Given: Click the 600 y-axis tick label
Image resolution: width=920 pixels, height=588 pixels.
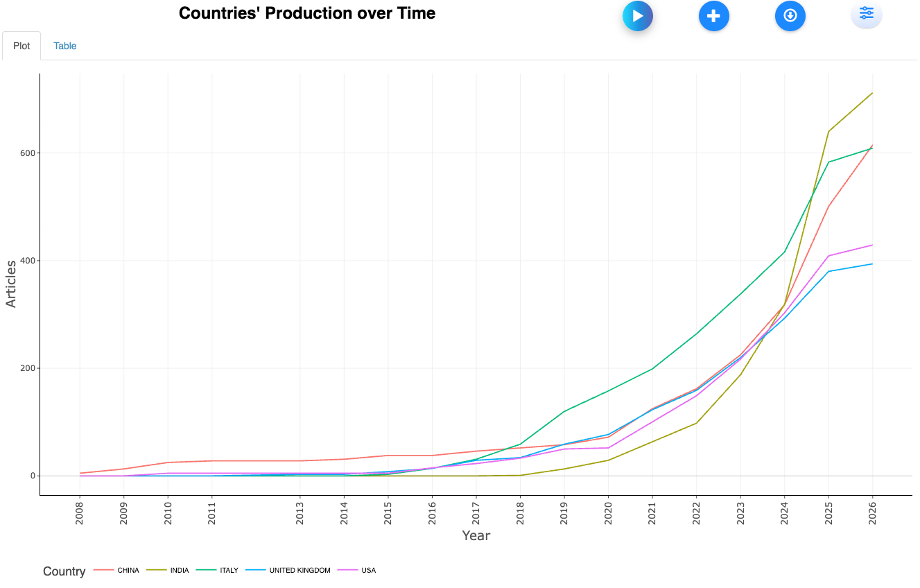Looking at the screenshot, I should [x=28, y=153].
